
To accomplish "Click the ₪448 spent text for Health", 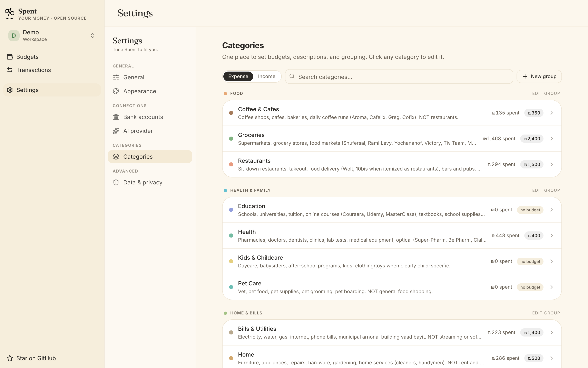I will (x=505, y=236).
